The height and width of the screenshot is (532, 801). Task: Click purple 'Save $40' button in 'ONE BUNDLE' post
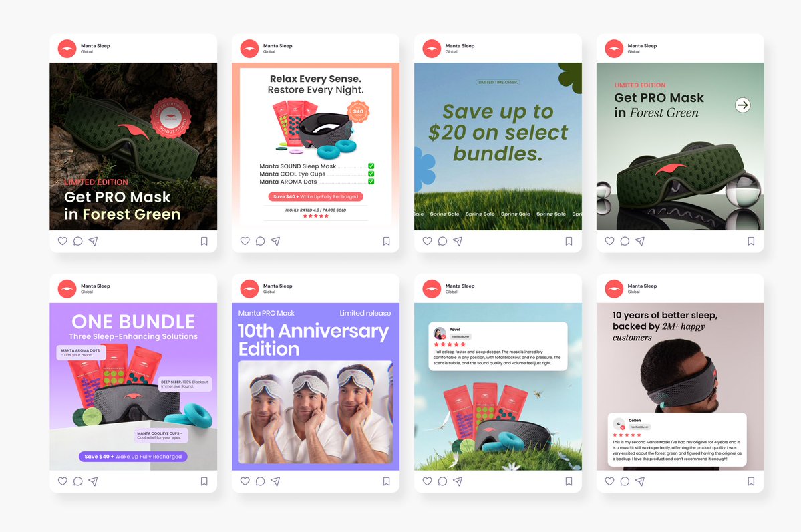coord(134,457)
